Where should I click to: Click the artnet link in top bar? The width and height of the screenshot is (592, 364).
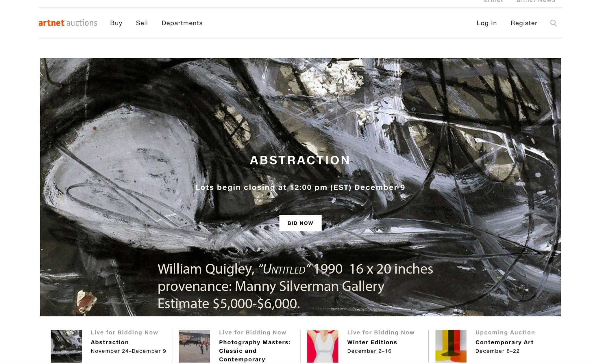coord(493,1)
